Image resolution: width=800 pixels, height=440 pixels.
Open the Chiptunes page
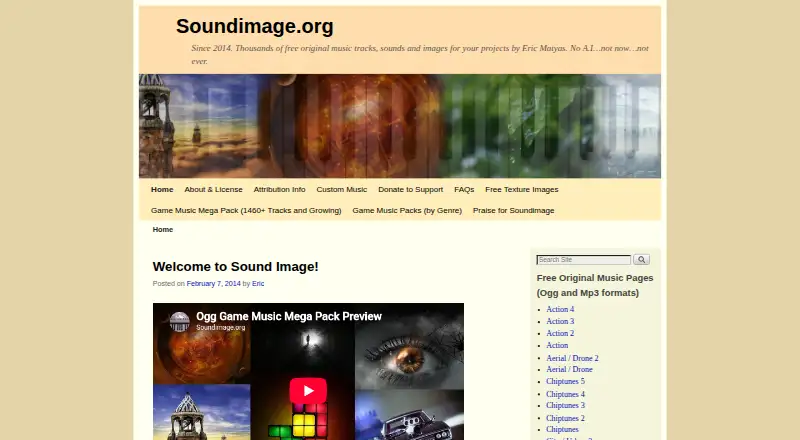point(562,430)
